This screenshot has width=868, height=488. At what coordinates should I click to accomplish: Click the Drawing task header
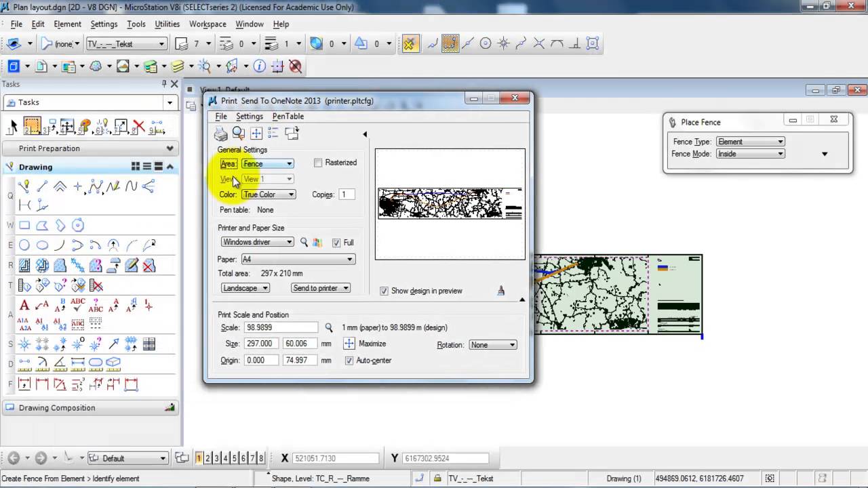click(x=90, y=167)
